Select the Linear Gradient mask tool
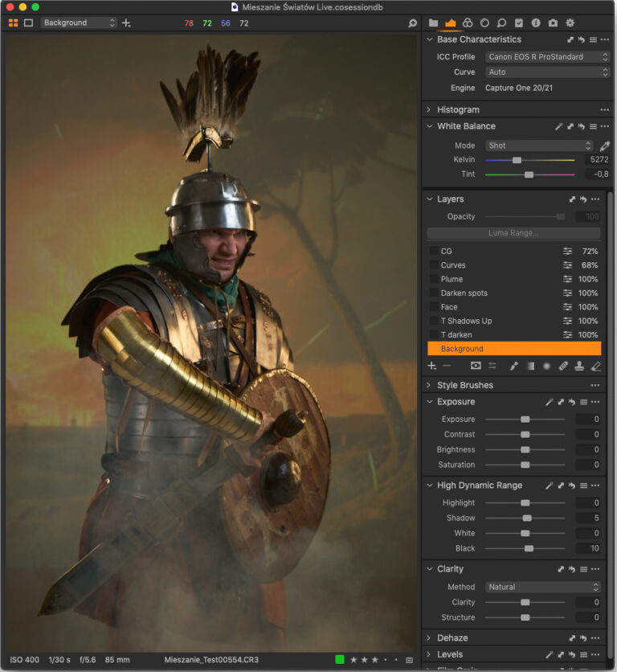This screenshot has width=617, height=672. (530, 366)
